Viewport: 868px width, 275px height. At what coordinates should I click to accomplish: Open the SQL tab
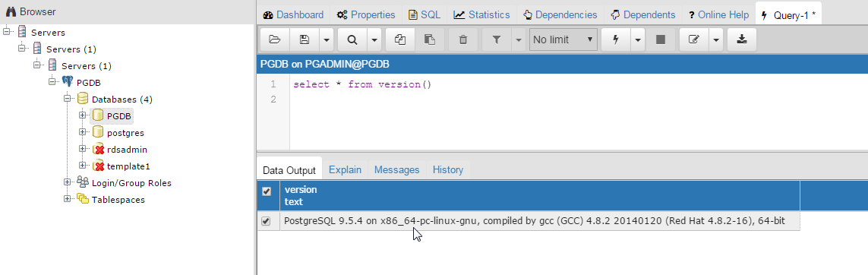(425, 15)
